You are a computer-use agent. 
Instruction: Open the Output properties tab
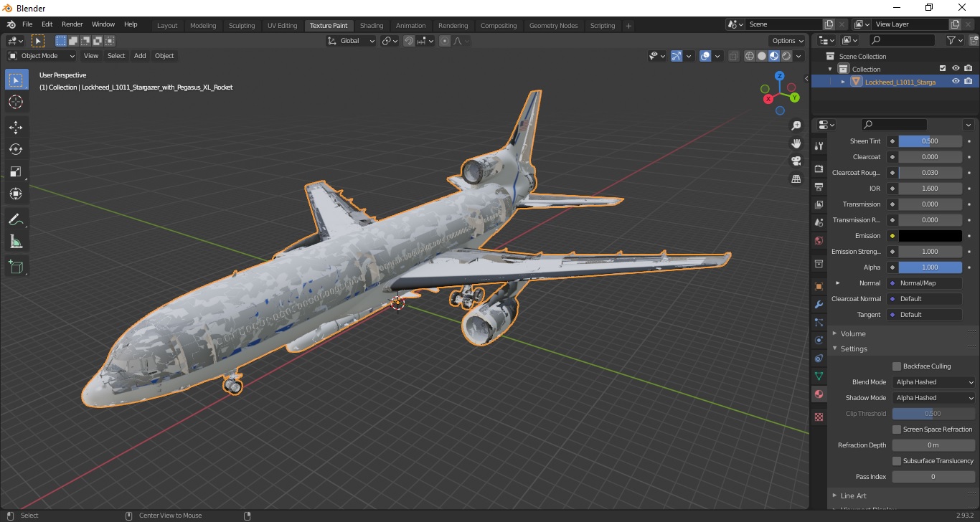click(819, 187)
